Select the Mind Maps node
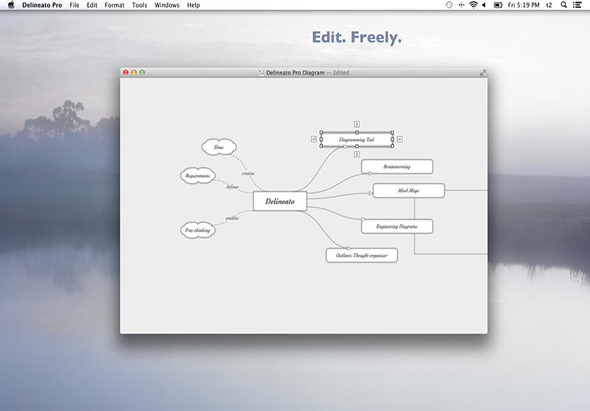590x411 pixels. [409, 190]
